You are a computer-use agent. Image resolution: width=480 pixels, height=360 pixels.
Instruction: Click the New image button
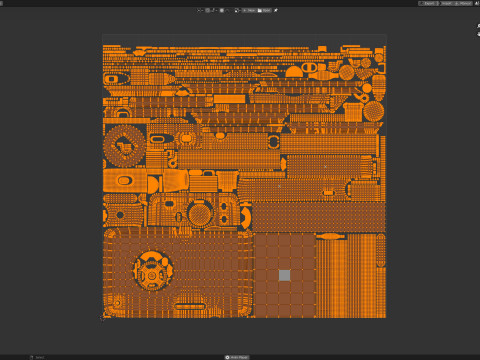250,10
